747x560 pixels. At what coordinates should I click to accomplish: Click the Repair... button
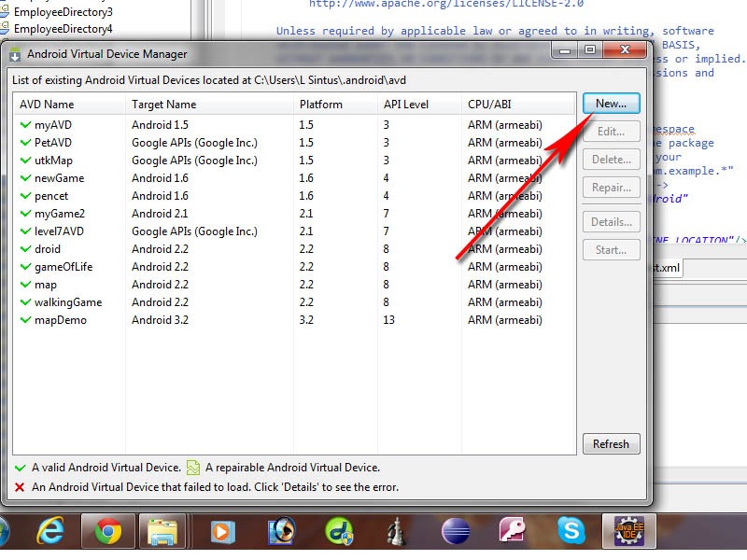611,188
